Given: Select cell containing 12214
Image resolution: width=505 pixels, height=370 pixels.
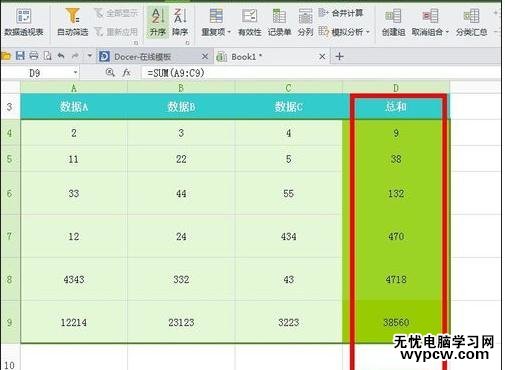Looking at the screenshot, I should point(74,322).
